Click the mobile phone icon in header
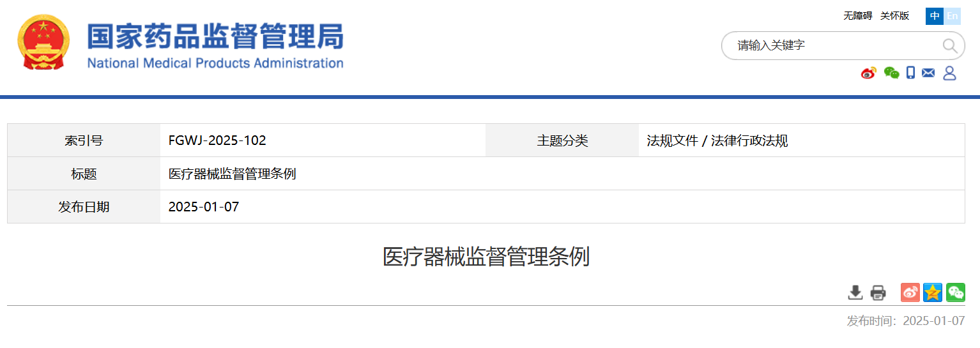This screenshot has height=348, width=980. 911,73
